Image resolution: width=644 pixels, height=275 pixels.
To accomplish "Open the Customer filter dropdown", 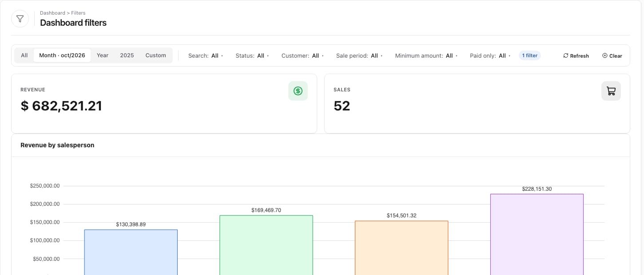I will [x=302, y=56].
